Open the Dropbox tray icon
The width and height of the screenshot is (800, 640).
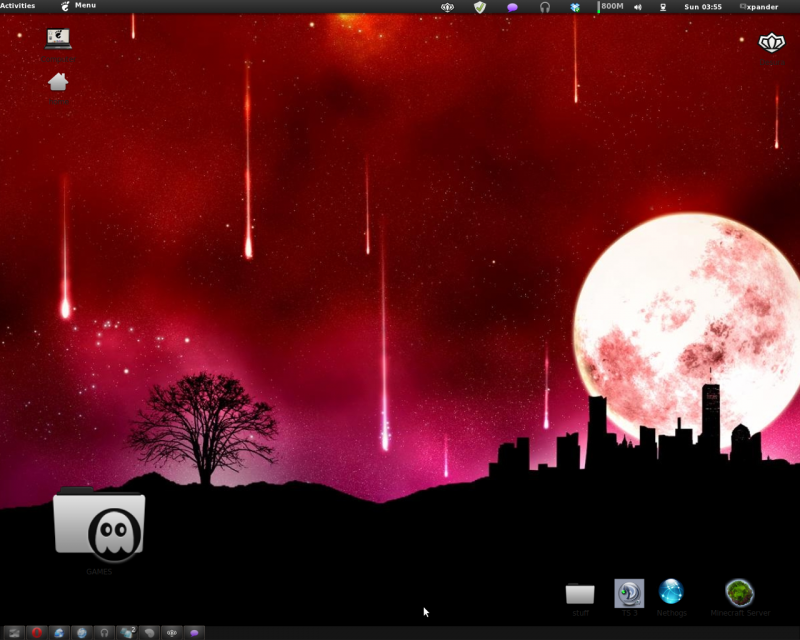click(575, 7)
